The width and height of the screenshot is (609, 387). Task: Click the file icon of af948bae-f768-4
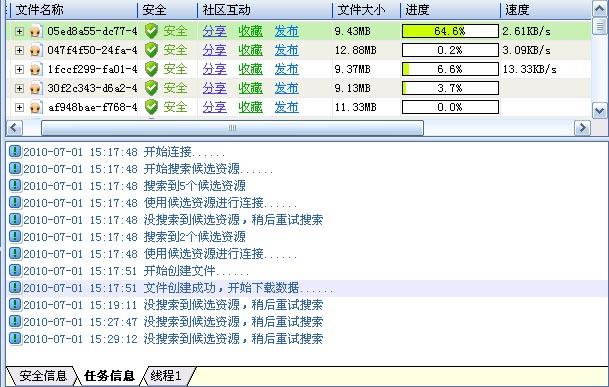tap(35, 107)
